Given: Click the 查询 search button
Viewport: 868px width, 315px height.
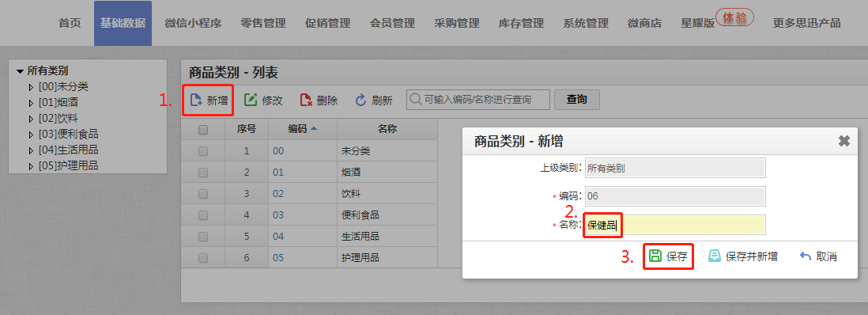Looking at the screenshot, I should tap(577, 100).
